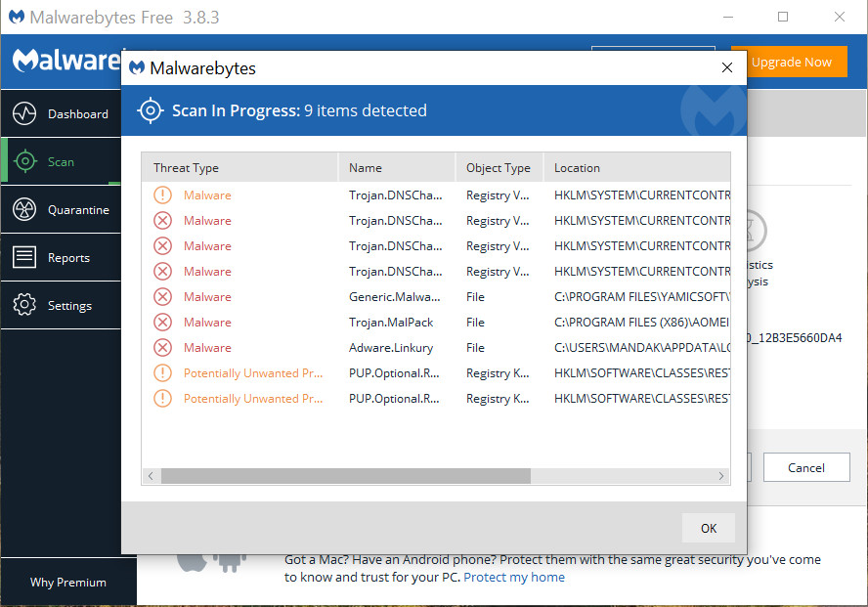The height and width of the screenshot is (607, 868).
Task: Click the horizontal scrollbar thumb in results list
Action: tap(345, 476)
